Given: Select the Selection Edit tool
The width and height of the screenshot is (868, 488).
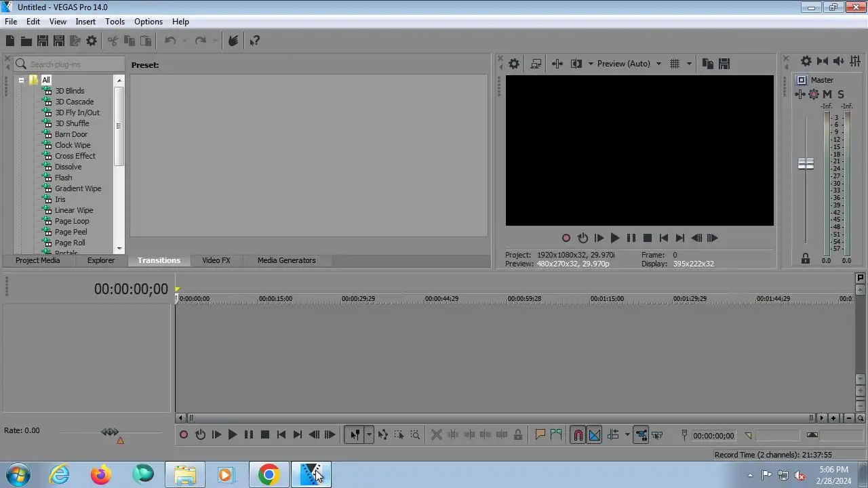Looking at the screenshot, I should click(399, 435).
